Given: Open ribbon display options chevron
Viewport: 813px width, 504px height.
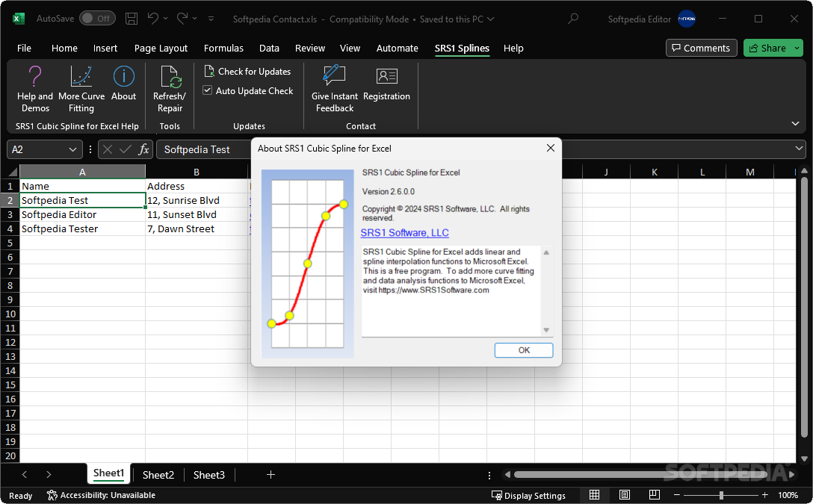Looking at the screenshot, I should 795,123.
